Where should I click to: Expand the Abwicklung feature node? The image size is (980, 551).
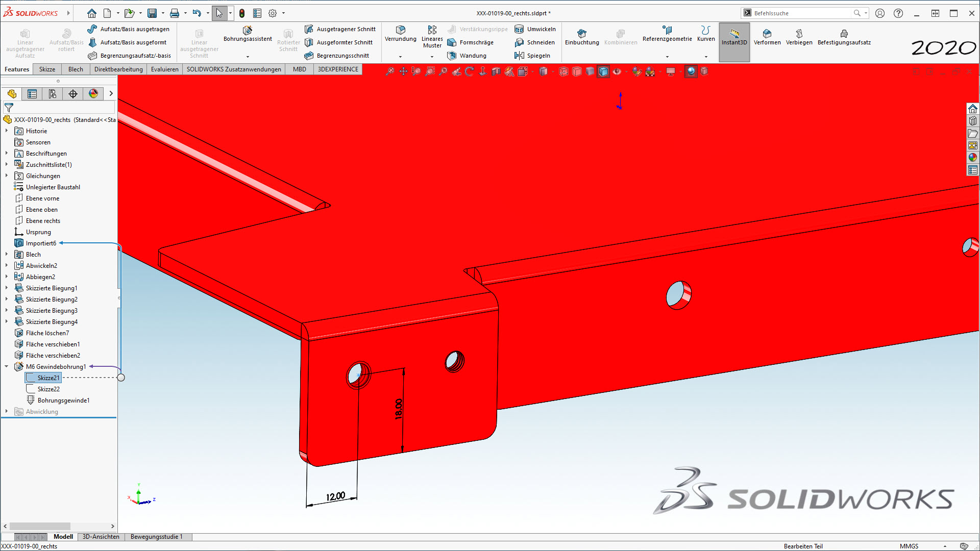coord(7,412)
